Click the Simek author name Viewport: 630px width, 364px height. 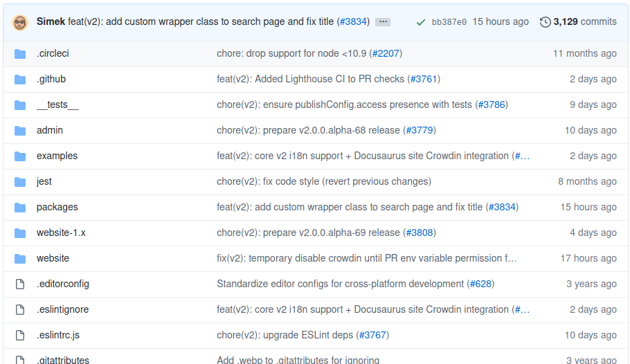click(51, 21)
